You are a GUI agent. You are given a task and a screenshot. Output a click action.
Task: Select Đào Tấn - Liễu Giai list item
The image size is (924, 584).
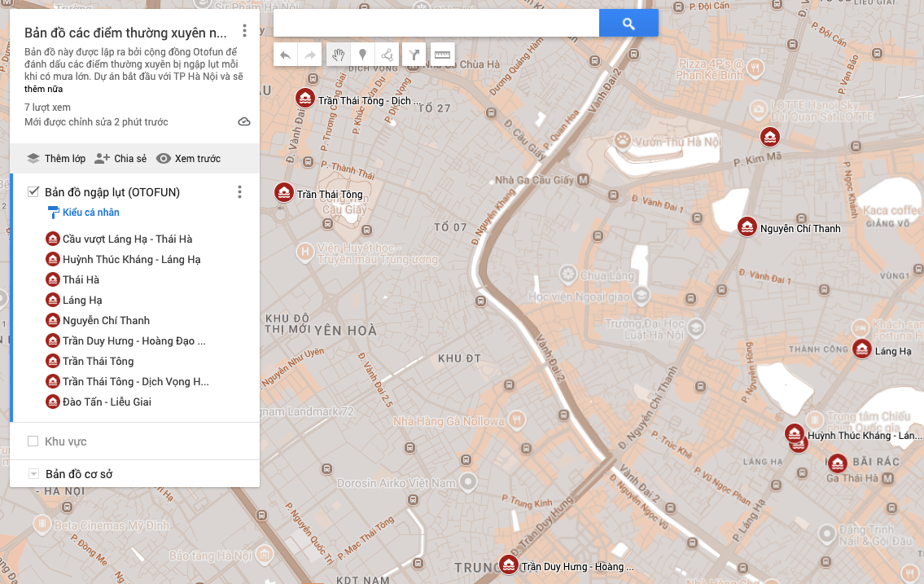(107, 402)
